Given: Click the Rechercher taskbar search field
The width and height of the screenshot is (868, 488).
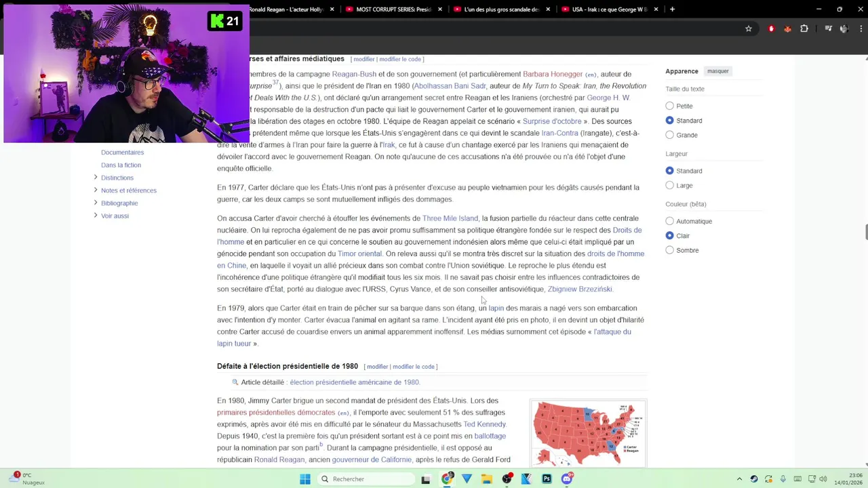Looking at the screenshot, I should pos(366,479).
